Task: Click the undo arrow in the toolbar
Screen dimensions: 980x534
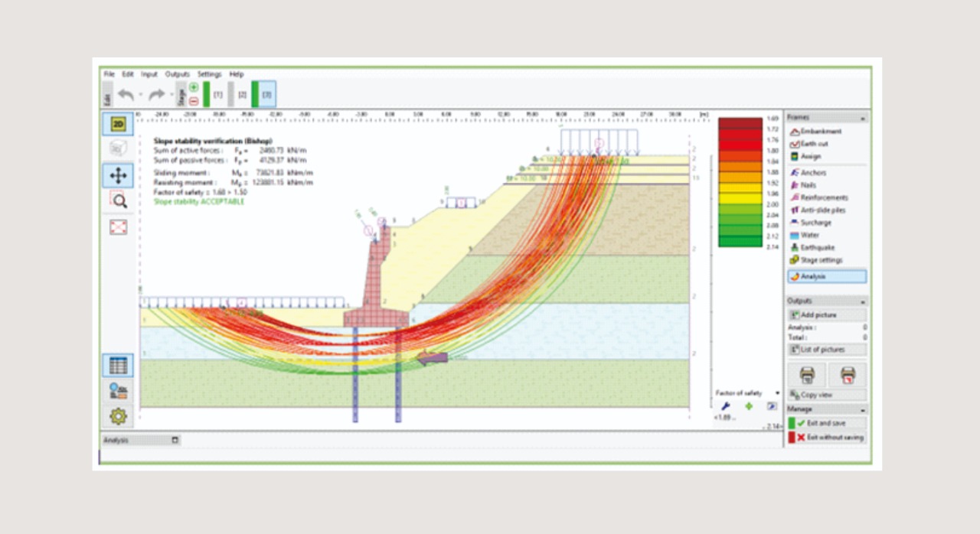Action: (x=126, y=95)
